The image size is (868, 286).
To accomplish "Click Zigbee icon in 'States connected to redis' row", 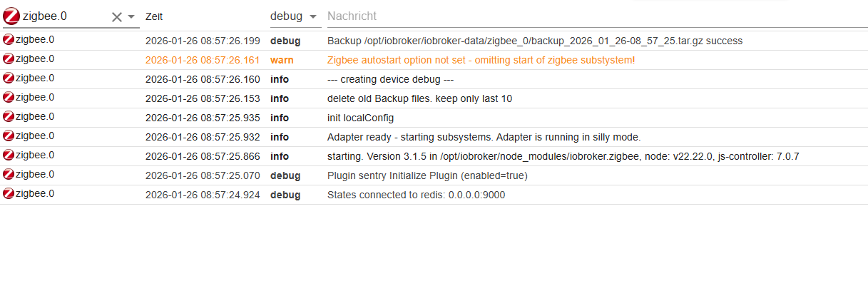I will click(x=9, y=194).
